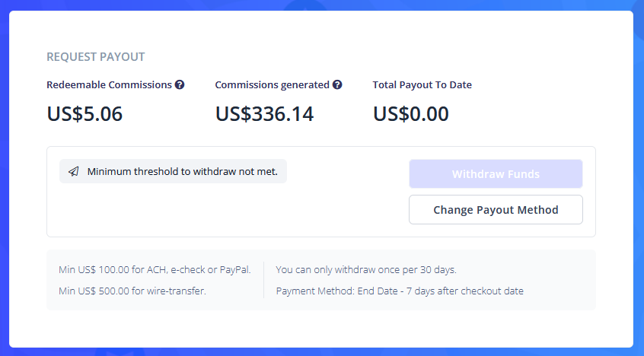644x356 pixels.
Task: Click the Total Payout To Date label
Action: pyautogui.click(x=422, y=84)
